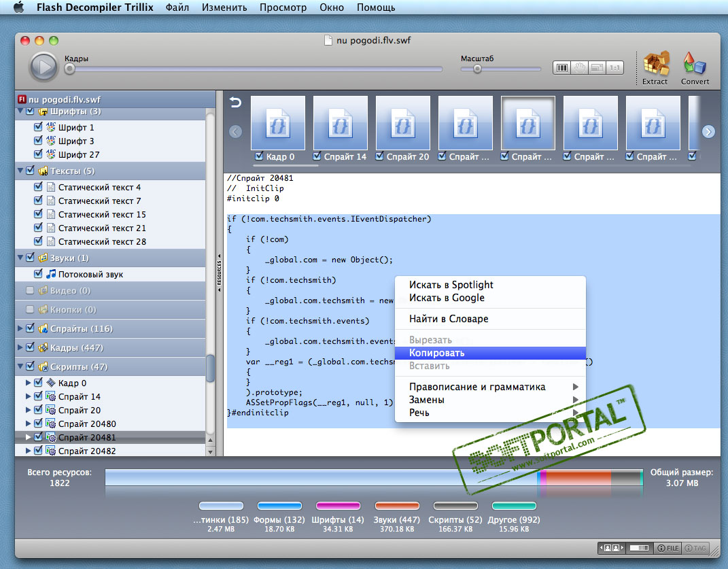Expand the Спрайты (116) group

click(20, 328)
